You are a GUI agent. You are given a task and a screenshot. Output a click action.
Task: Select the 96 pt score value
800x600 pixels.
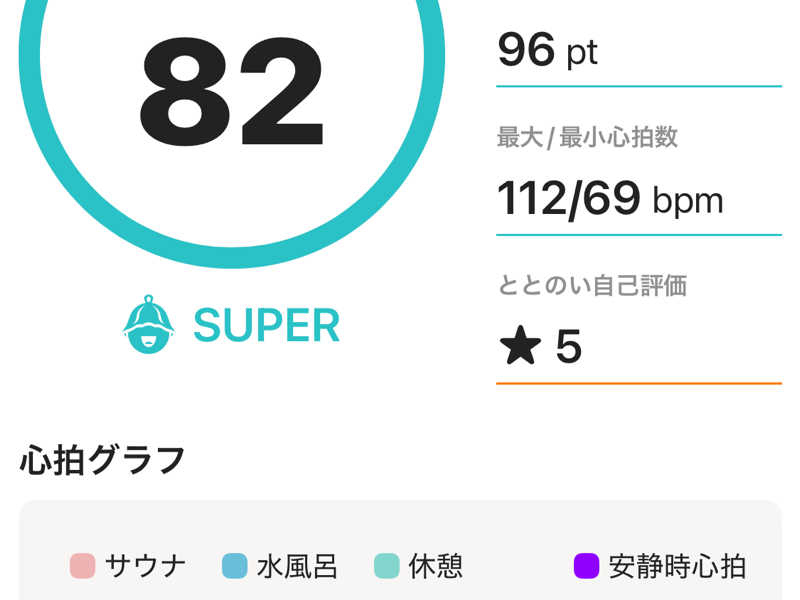[547, 50]
